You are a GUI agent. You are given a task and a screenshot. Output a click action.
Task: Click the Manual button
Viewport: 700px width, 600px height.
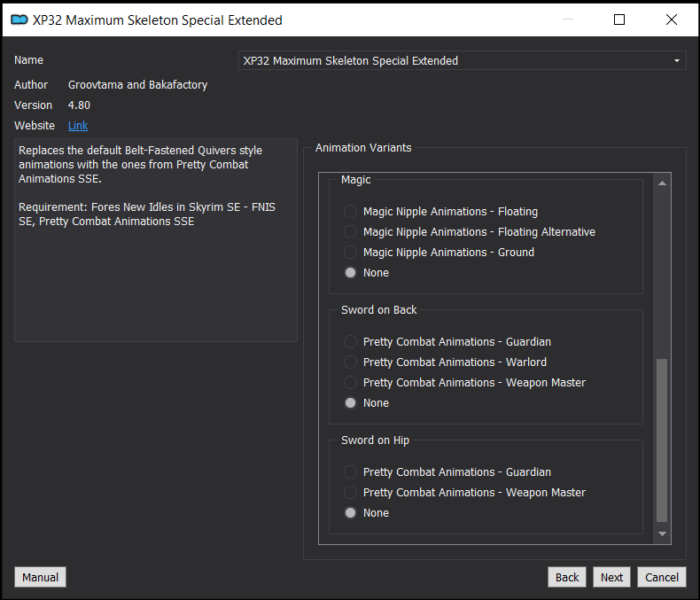[40, 577]
